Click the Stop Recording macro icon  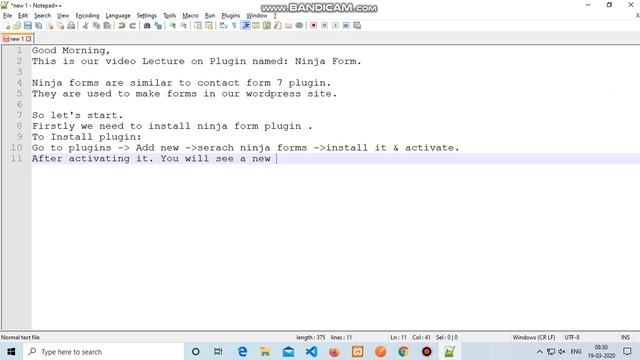point(324,26)
